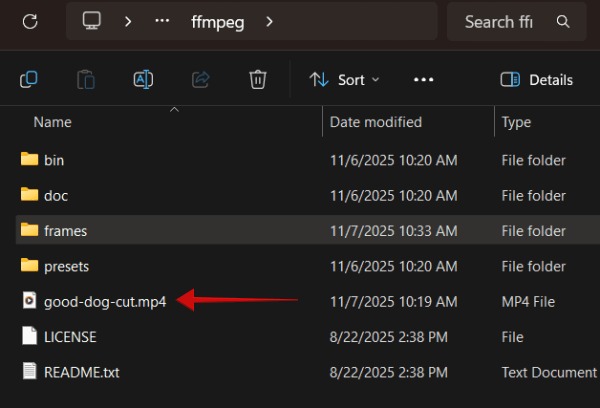Click the Paste clipboard icon
This screenshot has width=600, height=408.
(86, 79)
